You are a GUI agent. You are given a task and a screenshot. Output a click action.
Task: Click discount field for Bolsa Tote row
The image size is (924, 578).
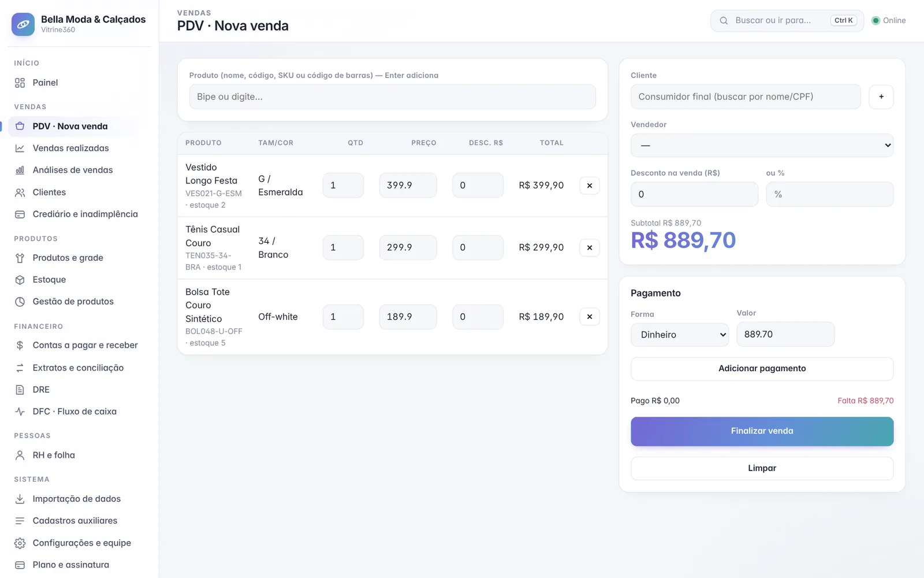pyautogui.click(x=478, y=317)
